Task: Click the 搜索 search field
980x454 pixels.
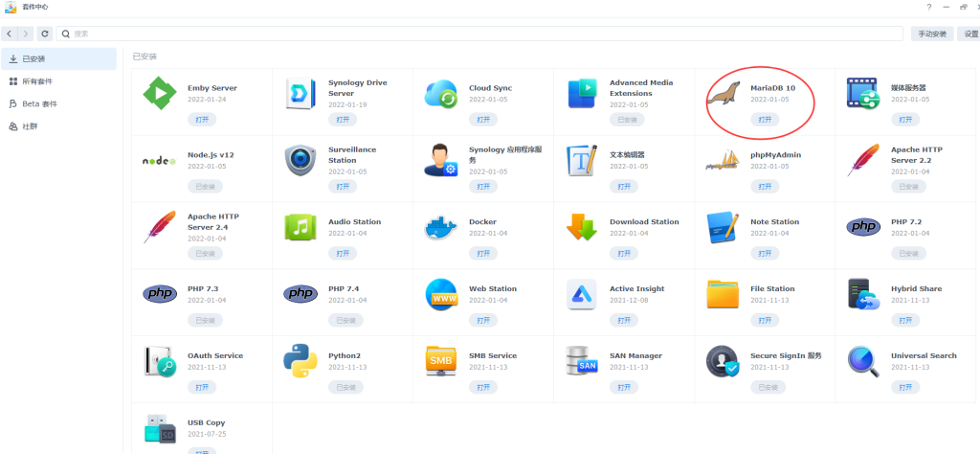Action: (x=479, y=34)
